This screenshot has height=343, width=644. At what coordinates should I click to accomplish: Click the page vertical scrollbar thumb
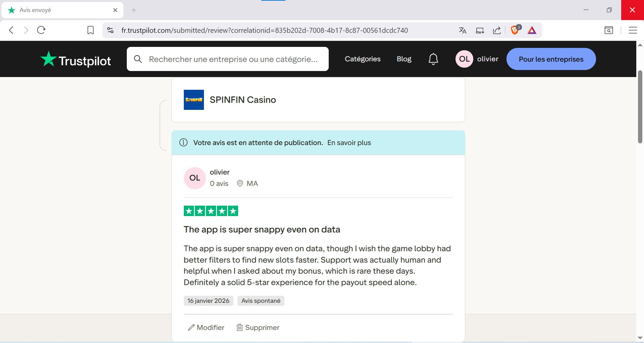640,107
